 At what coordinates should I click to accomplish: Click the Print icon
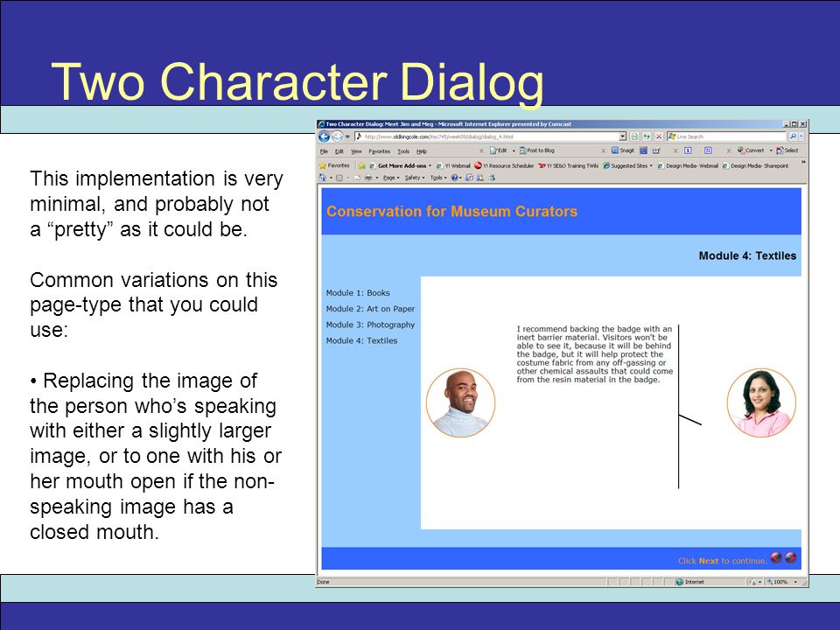click(368, 178)
